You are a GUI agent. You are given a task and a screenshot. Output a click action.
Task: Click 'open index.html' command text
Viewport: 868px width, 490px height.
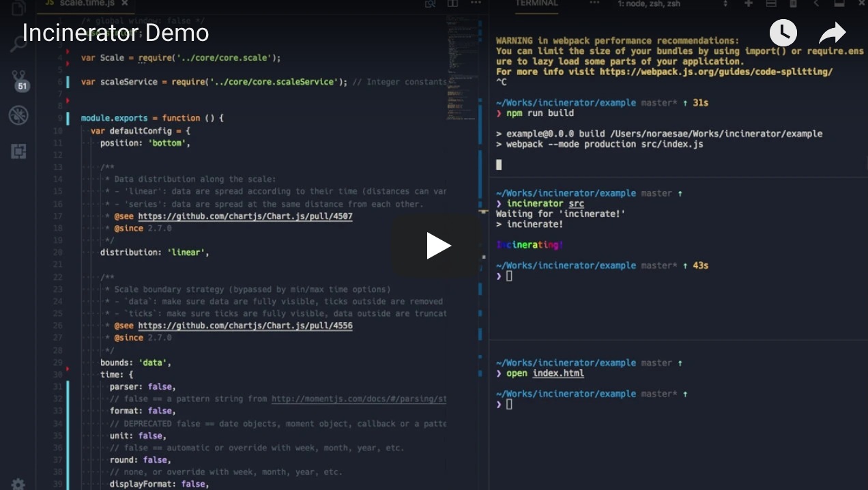(x=545, y=374)
